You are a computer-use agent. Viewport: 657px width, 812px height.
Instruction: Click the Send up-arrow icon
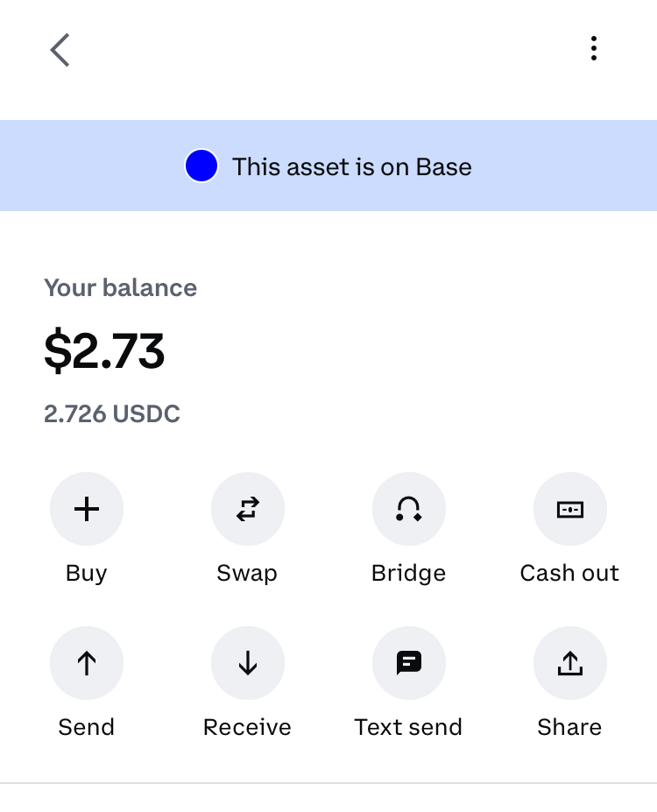[87, 663]
